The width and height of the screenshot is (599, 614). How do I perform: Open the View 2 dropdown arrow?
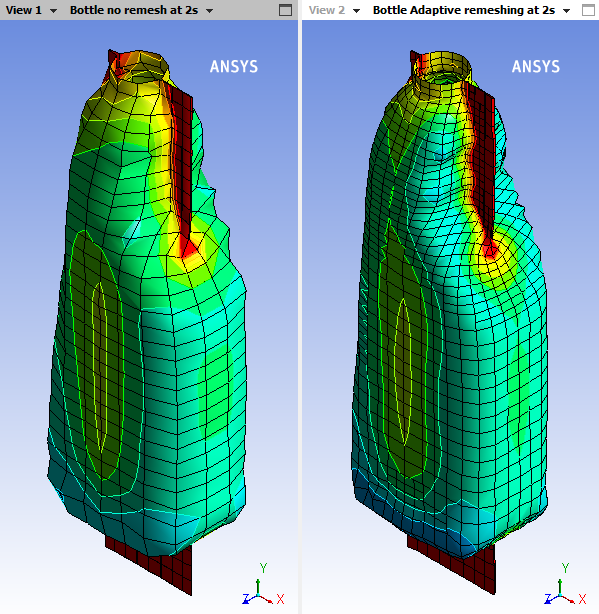(356, 11)
